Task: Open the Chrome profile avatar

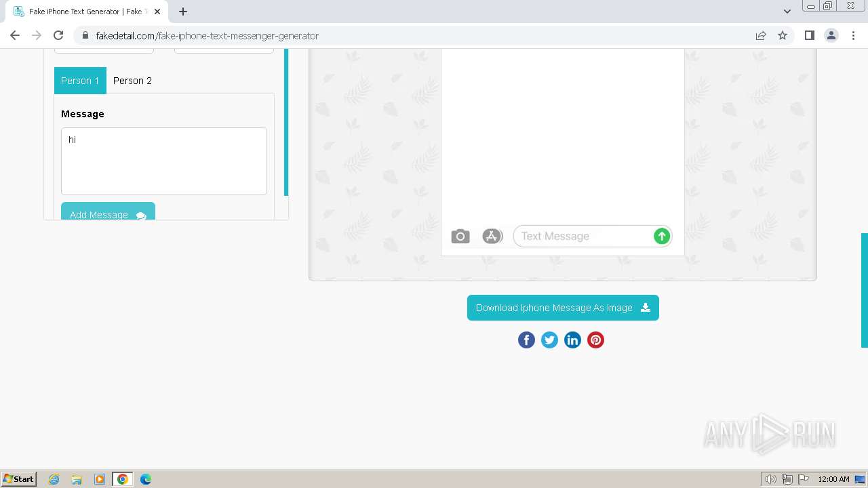Action: (831, 35)
